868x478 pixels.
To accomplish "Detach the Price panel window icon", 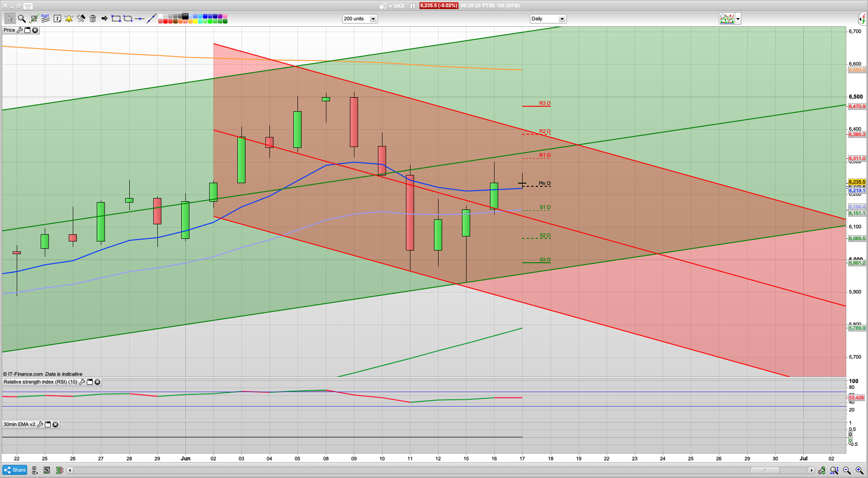I will 27,30.
